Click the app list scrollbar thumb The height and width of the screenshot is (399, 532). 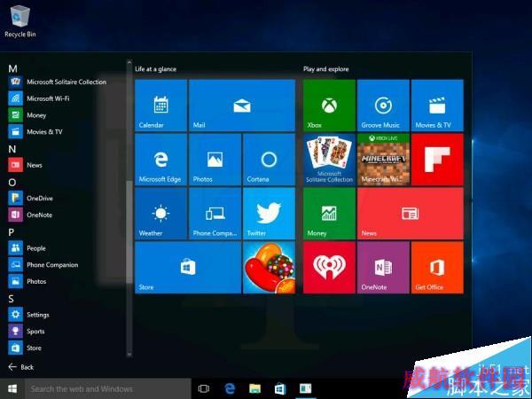[129, 232]
